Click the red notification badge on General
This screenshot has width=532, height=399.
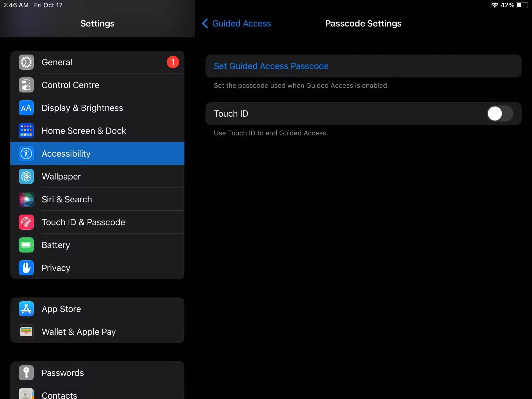(173, 62)
